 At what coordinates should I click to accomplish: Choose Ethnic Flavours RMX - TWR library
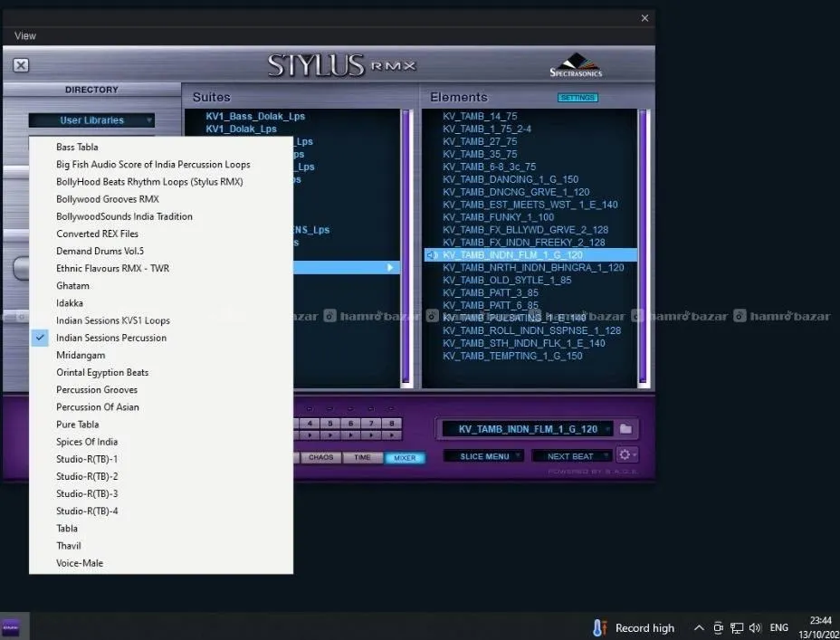[161, 268]
